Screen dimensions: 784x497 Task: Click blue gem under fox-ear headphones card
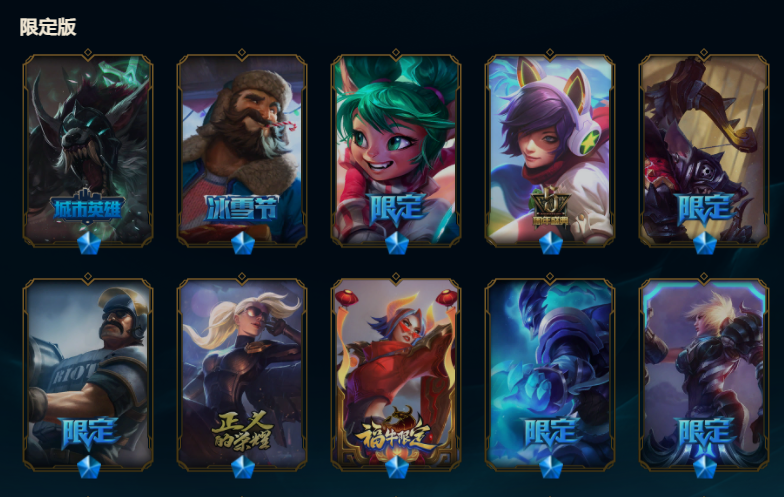tap(551, 244)
